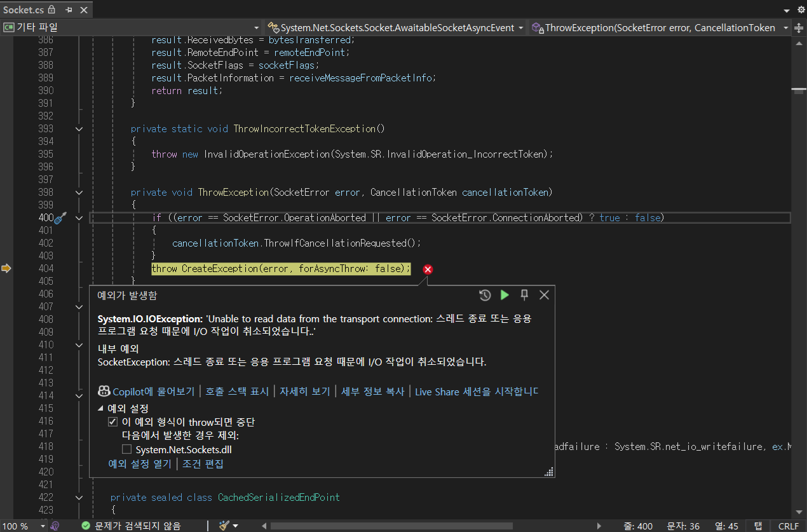Screen dimensions: 807x532
Task: Click the red exception badge beside the throw line
Action: click(428, 269)
